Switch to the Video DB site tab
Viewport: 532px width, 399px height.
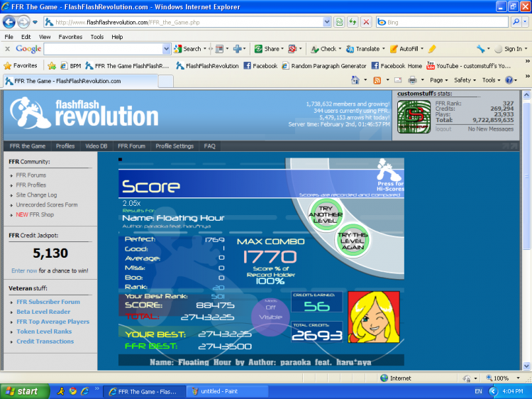(96, 146)
